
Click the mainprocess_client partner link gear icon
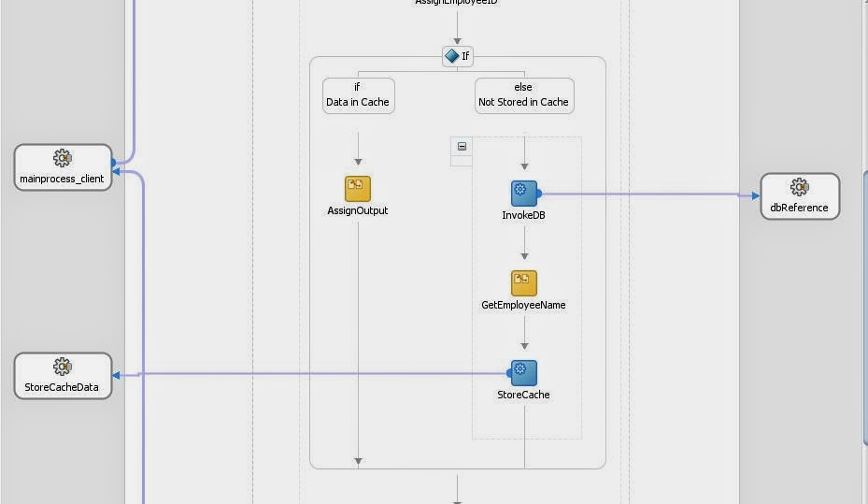[62, 158]
